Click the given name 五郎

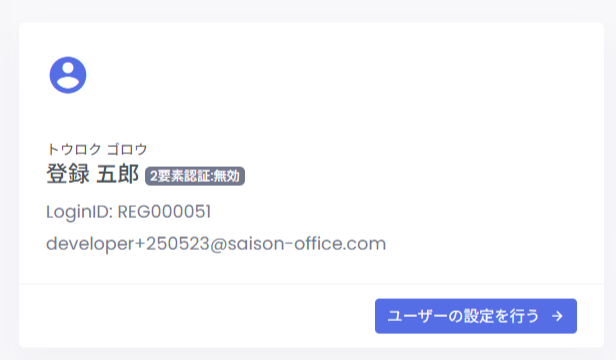[117, 174]
